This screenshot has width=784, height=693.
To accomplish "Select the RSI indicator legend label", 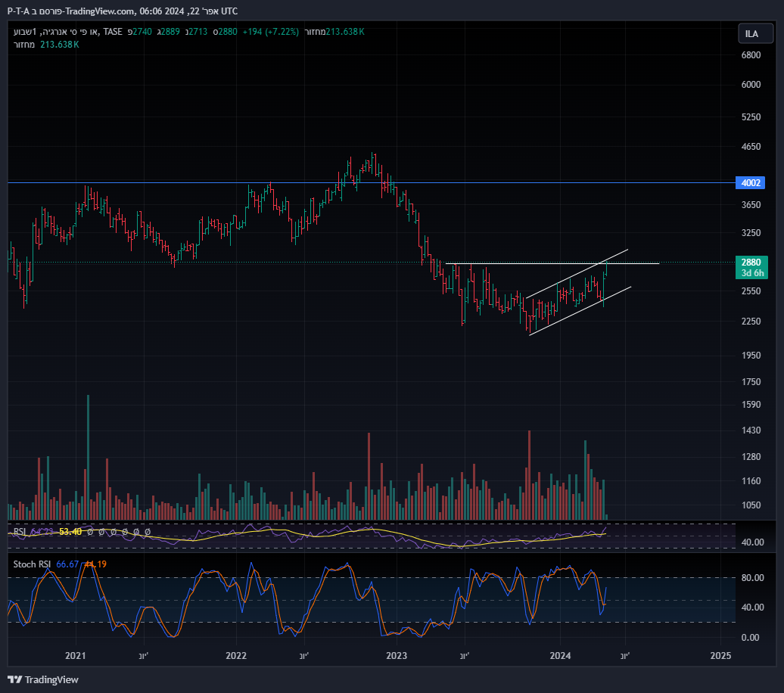I will (x=20, y=532).
